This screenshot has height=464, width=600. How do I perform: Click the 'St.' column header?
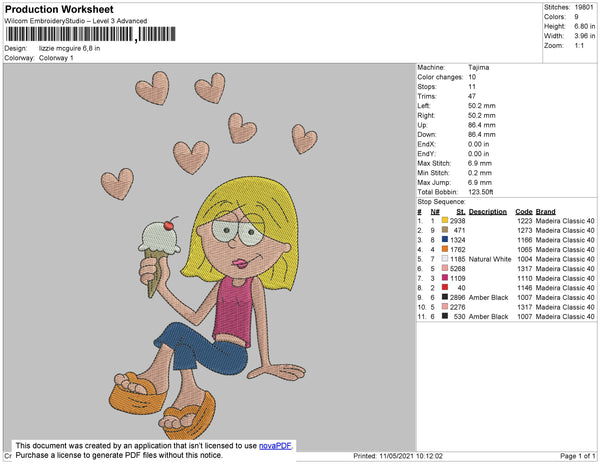(x=461, y=212)
